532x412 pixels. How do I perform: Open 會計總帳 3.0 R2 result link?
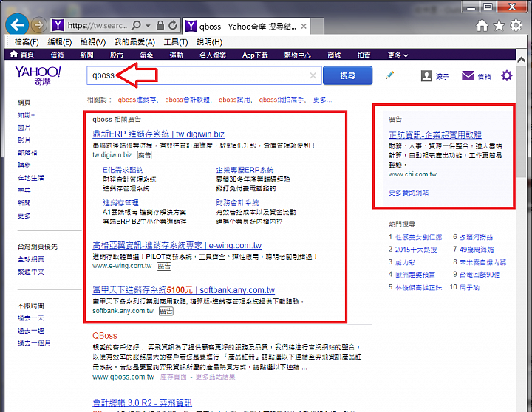[x=142, y=403]
